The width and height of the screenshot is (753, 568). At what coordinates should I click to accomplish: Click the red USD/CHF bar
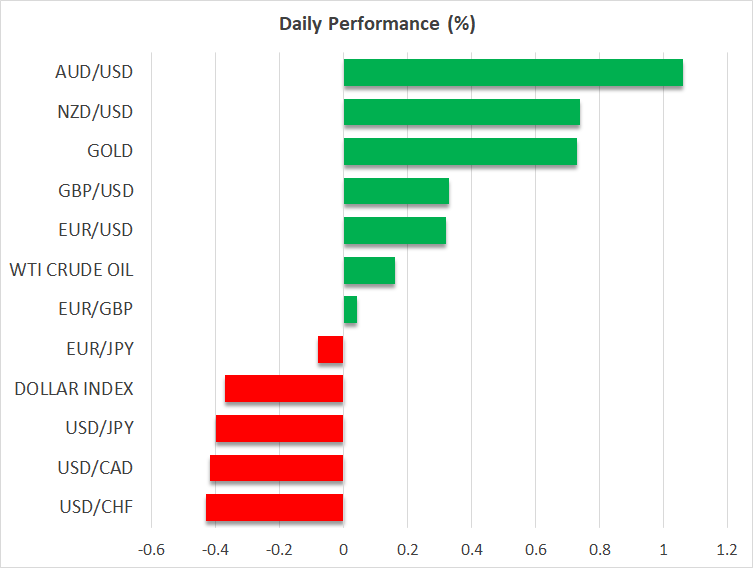coord(274,508)
